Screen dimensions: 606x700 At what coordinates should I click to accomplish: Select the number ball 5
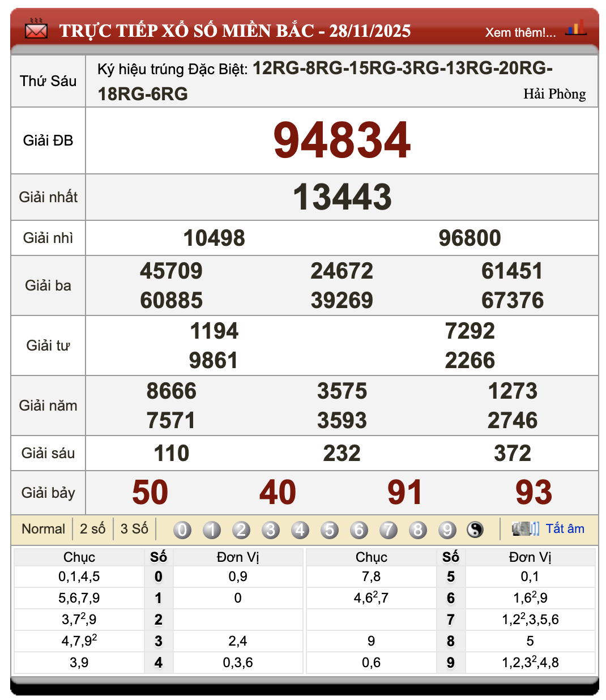coord(330,530)
